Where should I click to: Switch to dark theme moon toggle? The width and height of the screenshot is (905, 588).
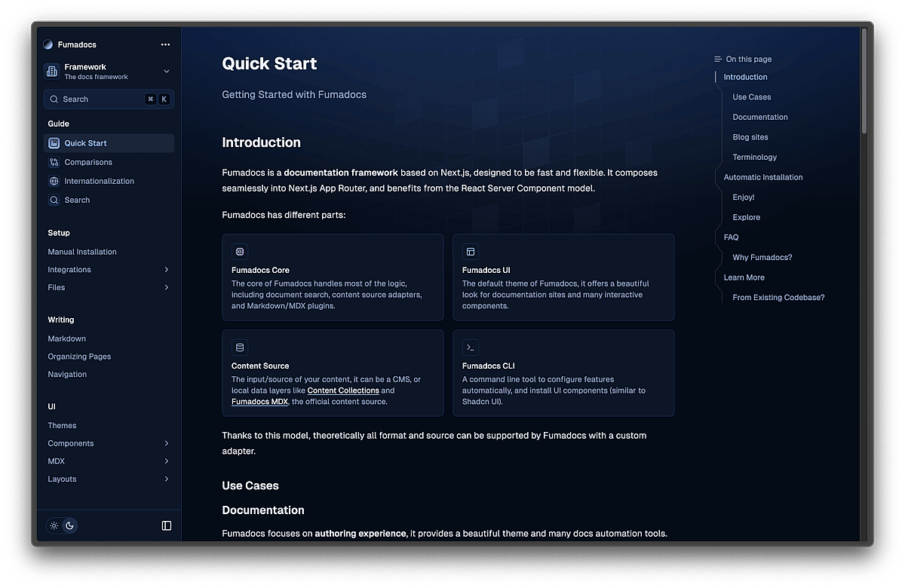pyautogui.click(x=69, y=525)
